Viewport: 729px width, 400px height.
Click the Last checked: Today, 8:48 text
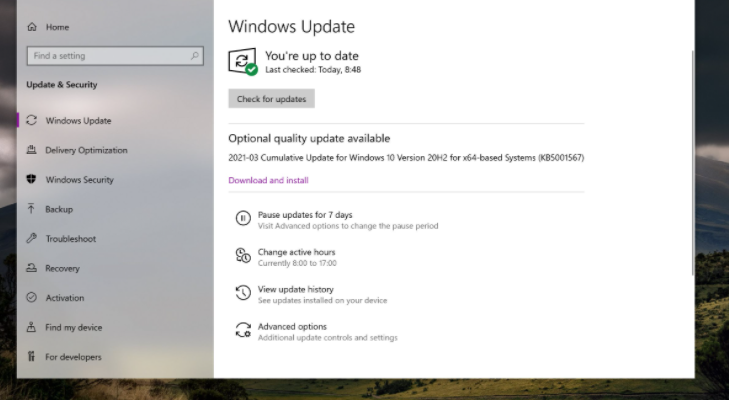pyautogui.click(x=313, y=70)
